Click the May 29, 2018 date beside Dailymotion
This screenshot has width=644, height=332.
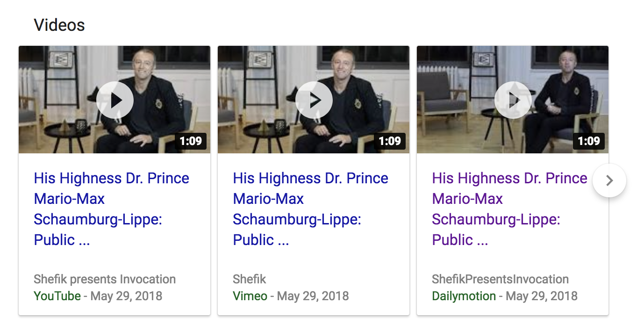tap(542, 296)
